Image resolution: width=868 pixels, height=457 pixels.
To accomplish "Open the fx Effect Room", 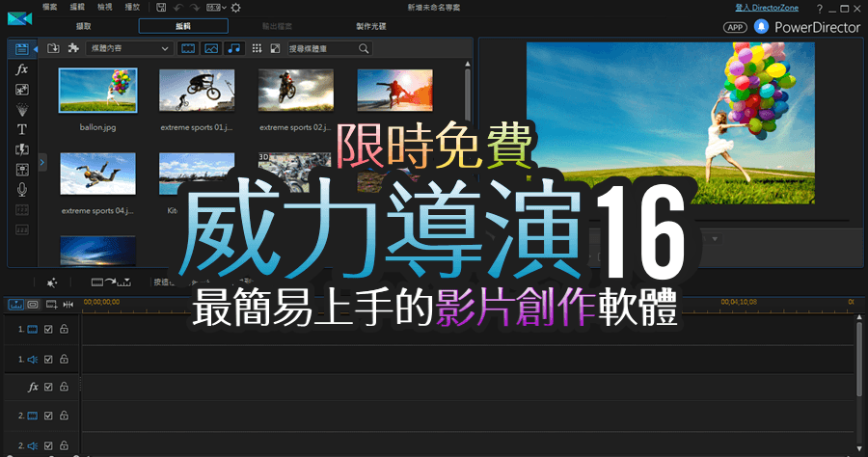I will (x=21, y=69).
